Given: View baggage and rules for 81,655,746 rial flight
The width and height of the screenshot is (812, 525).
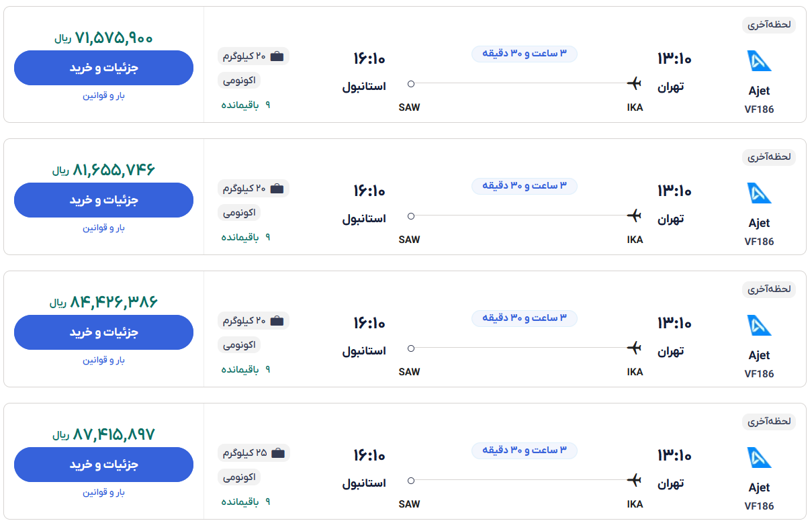Looking at the screenshot, I should pos(103,228).
